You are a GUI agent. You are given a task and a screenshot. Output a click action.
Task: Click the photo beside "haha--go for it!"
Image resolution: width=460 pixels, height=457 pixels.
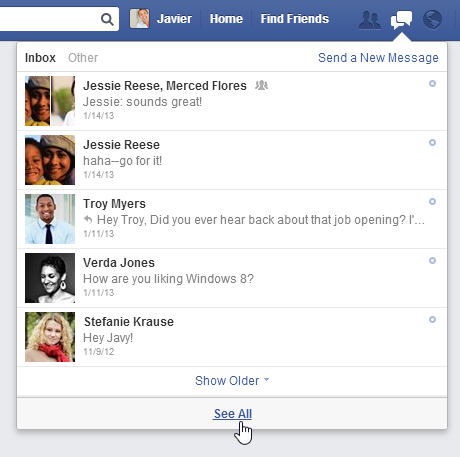tap(50, 160)
